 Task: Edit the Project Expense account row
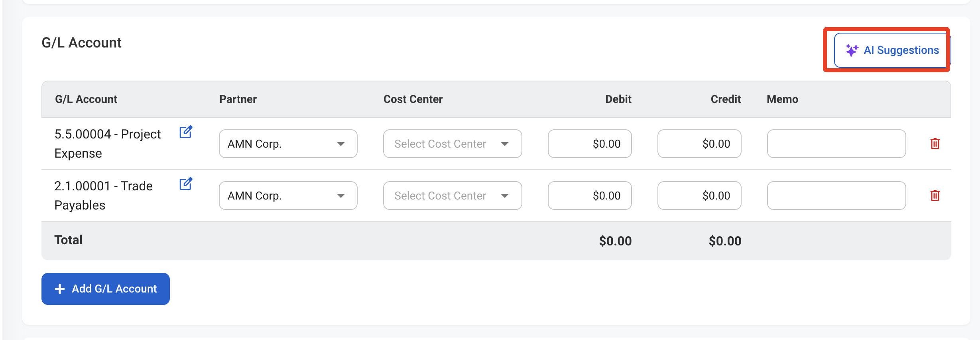tap(186, 132)
